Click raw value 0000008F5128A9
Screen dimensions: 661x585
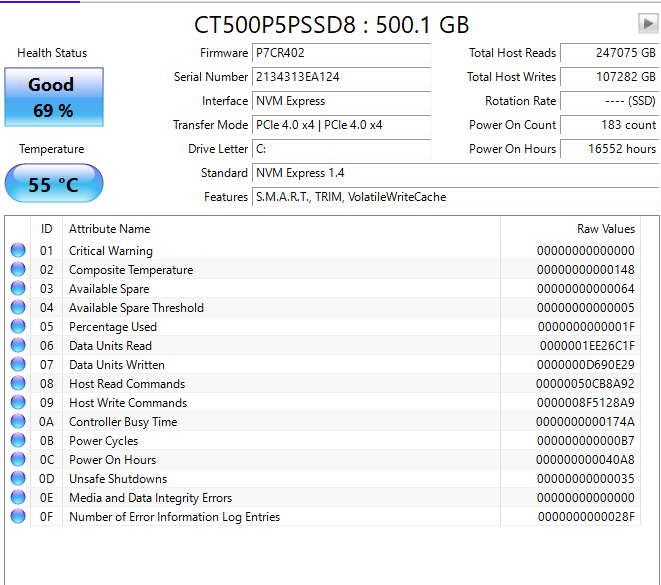pyautogui.click(x=586, y=403)
